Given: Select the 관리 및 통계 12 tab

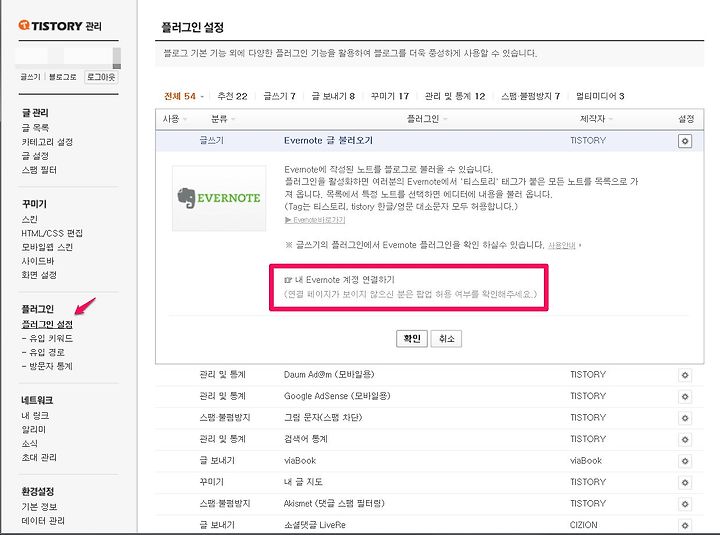Looking at the screenshot, I should (x=455, y=96).
